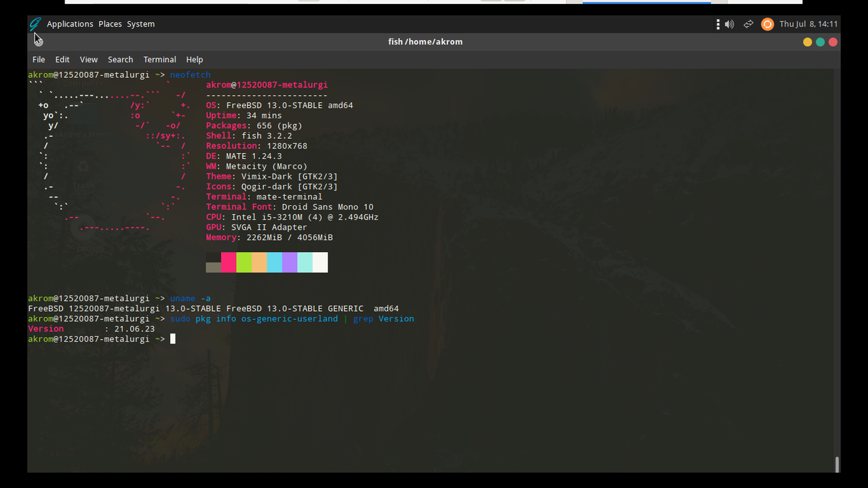Open the Help menu
The image size is (868, 488).
195,60
